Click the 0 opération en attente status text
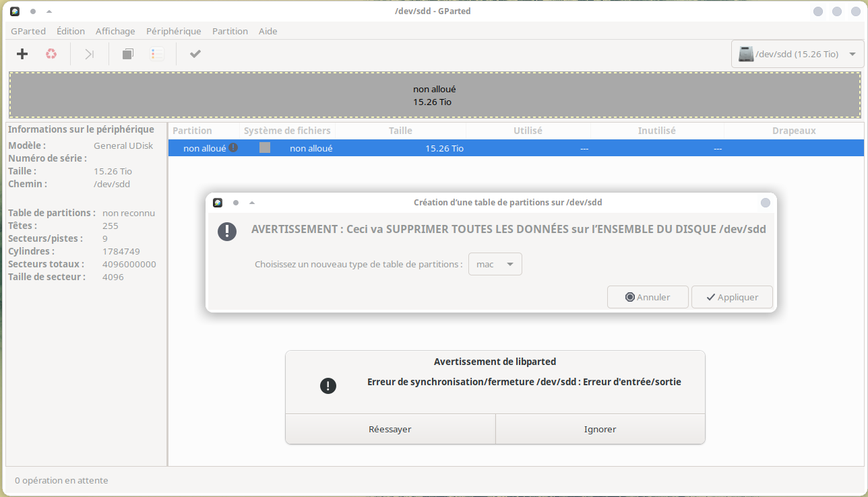 (x=61, y=480)
